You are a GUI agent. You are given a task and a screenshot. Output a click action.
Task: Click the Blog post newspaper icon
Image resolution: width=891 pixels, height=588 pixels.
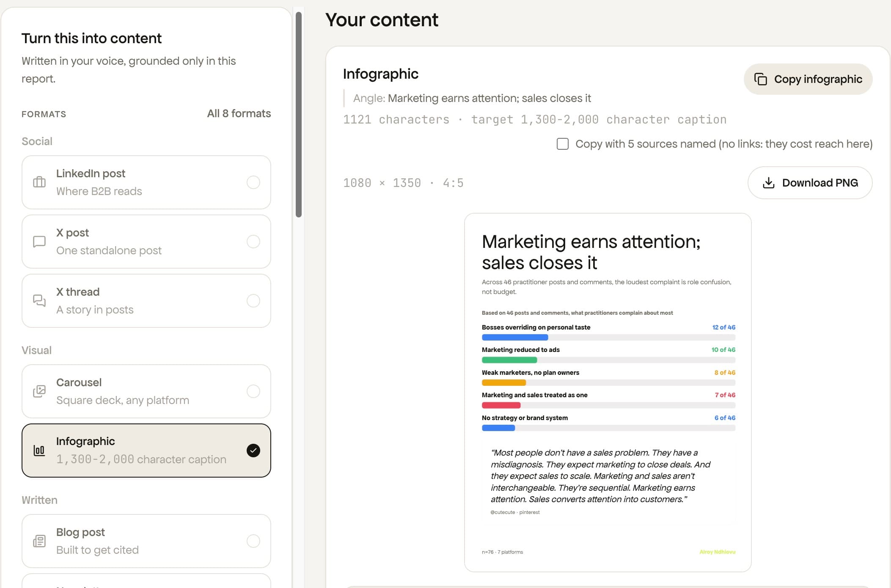coord(39,541)
